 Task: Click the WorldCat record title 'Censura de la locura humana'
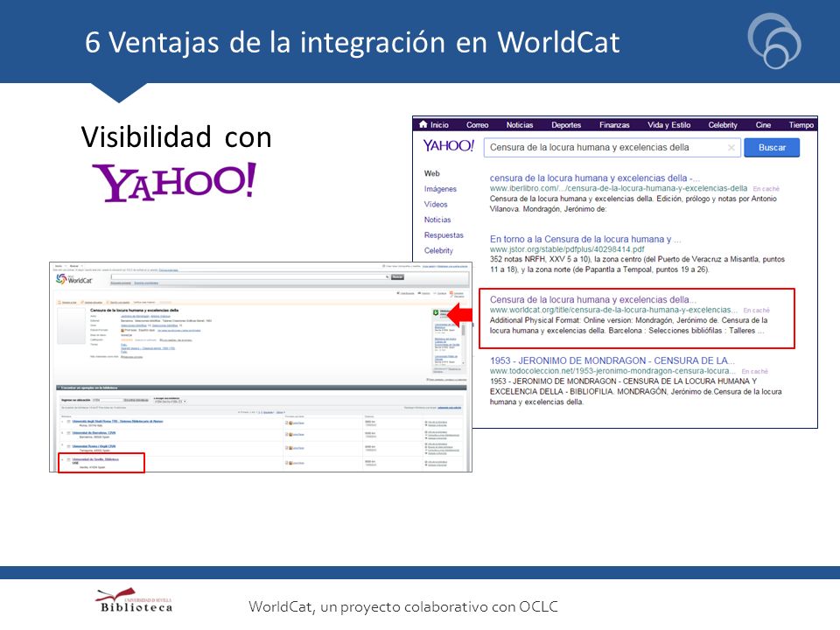134,310
